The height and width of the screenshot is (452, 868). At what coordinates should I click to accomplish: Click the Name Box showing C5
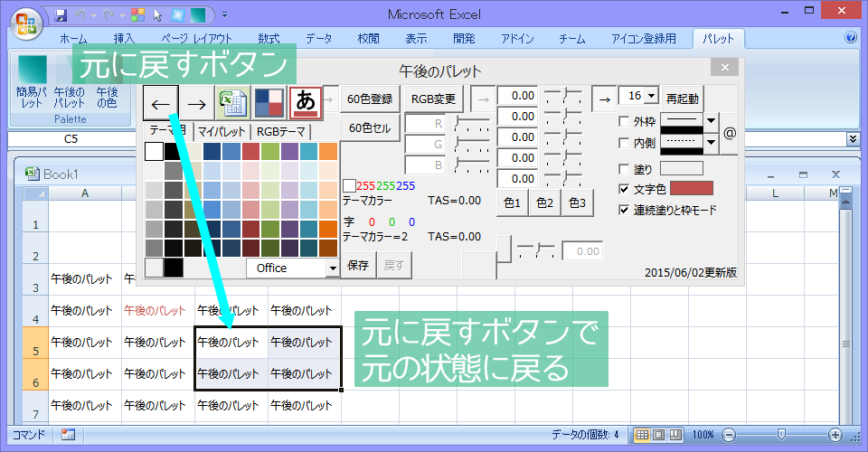71,139
